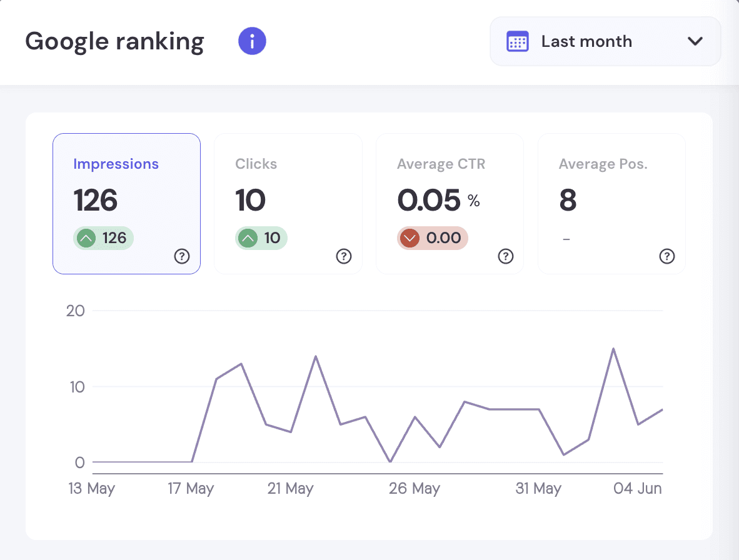The height and width of the screenshot is (560, 739).
Task: Open the Last month date range dropdown
Action: [605, 41]
